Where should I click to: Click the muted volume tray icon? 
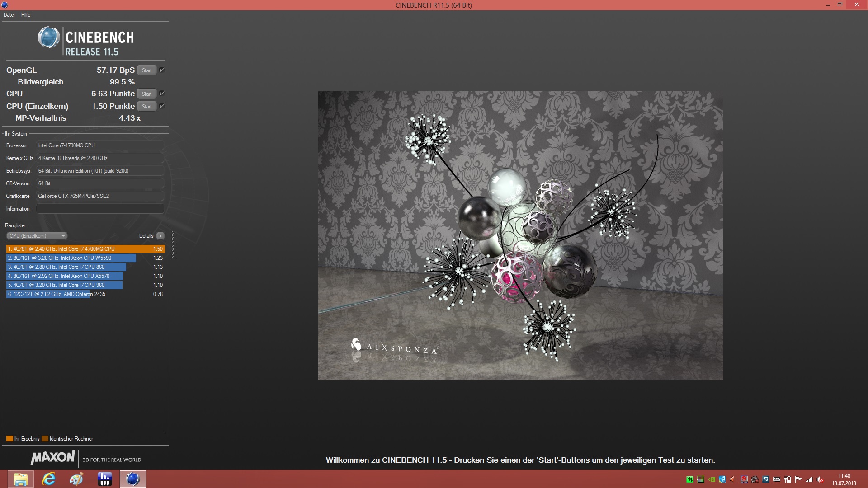820,479
